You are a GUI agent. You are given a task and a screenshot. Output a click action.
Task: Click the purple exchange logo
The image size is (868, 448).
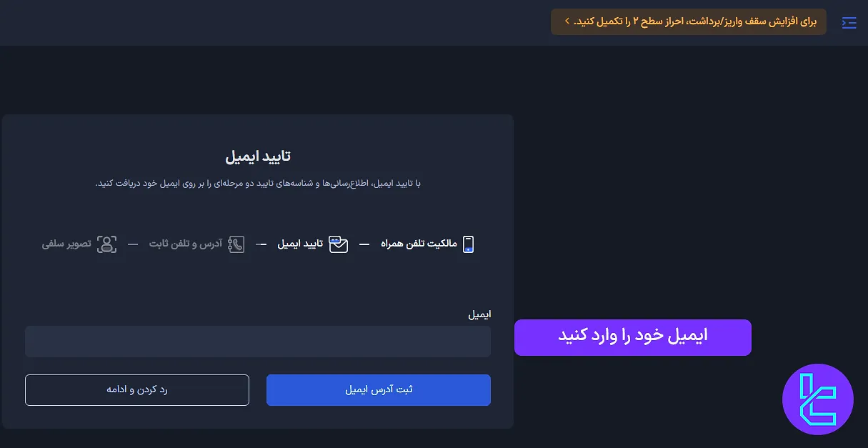(817, 399)
